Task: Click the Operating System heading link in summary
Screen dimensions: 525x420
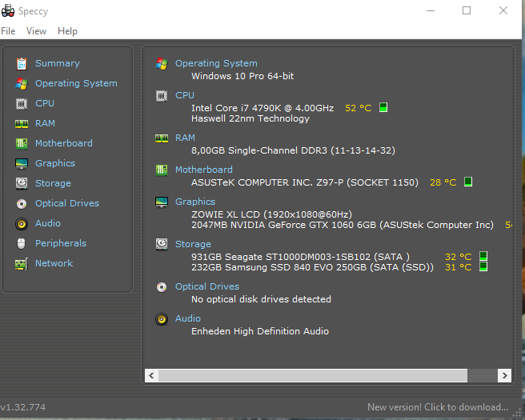Action: pyautogui.click(x=216, y=63)
